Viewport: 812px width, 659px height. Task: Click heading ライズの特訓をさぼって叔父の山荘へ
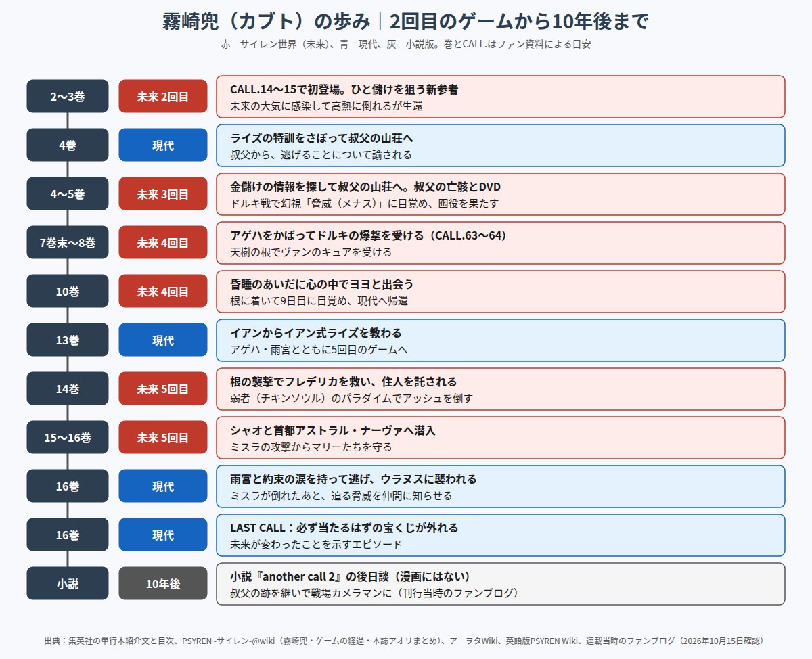tap(321, 138)
